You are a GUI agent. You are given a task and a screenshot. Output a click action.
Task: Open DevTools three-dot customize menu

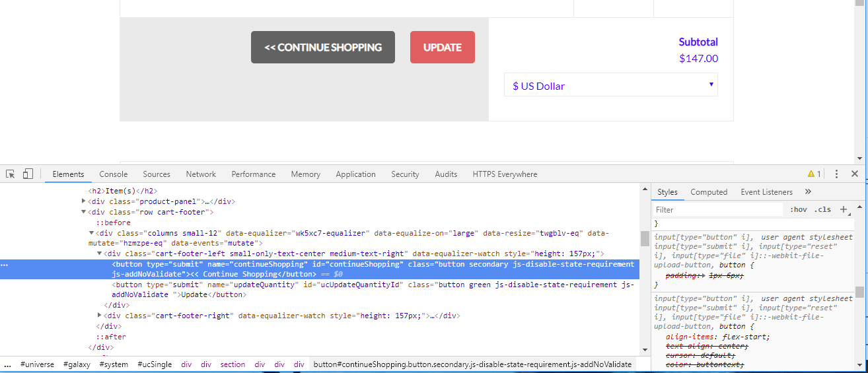point(836,174)
